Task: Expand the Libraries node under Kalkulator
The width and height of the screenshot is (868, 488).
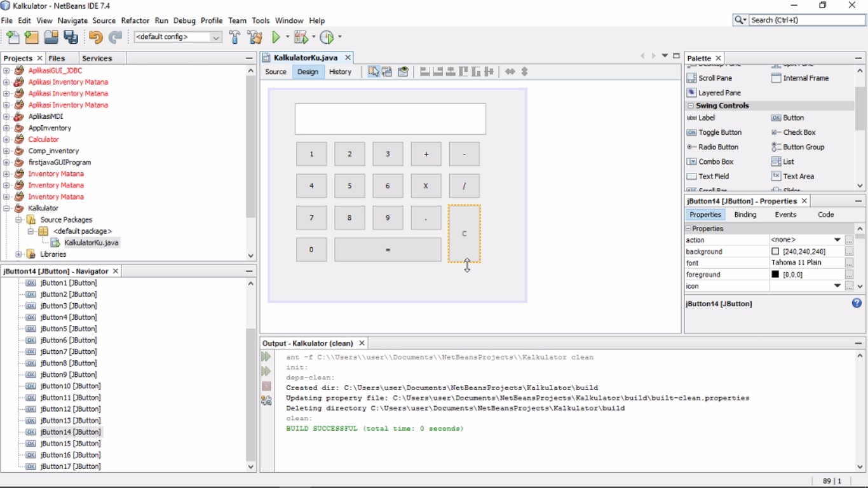Action: click(18, 254)
